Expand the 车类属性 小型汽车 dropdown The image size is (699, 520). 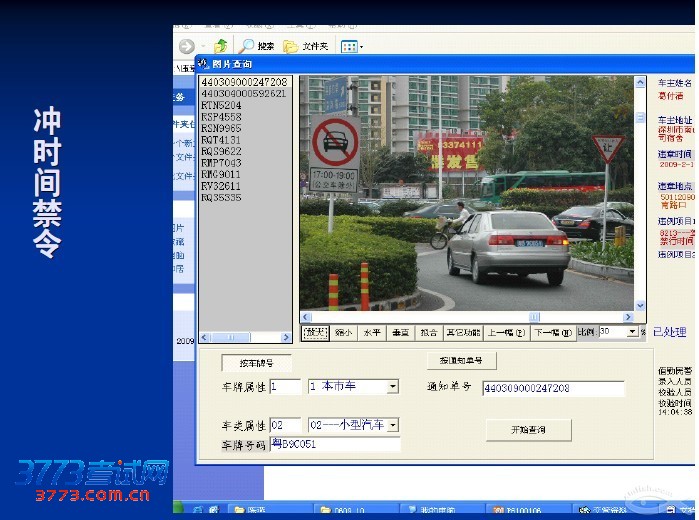coord(393,425)
